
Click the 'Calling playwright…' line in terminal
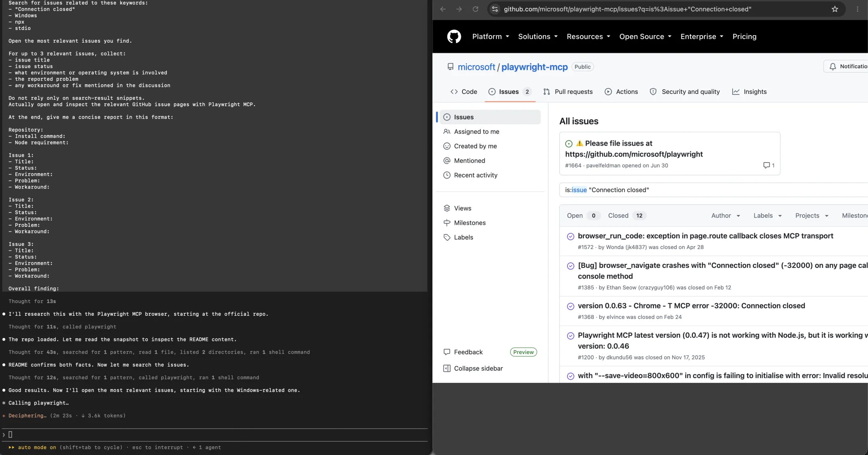point(39,403)
